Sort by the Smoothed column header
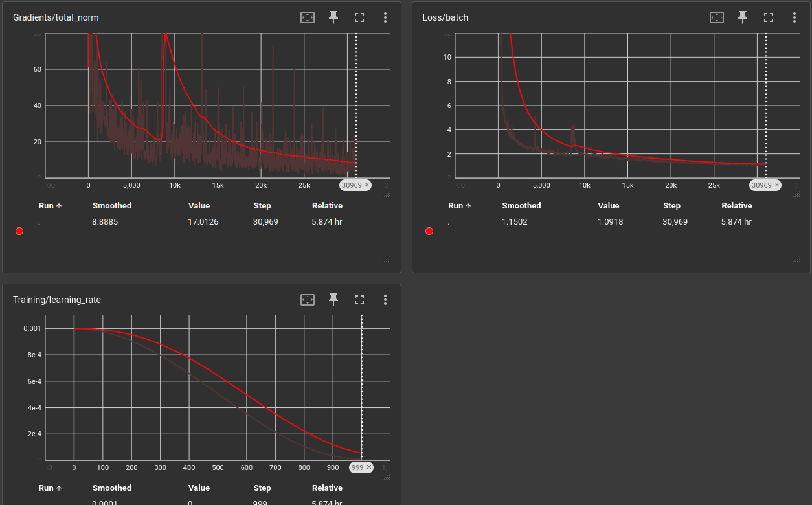Viewport: 812px width, 505px height. pyautogui.click(x=111, y=205)
